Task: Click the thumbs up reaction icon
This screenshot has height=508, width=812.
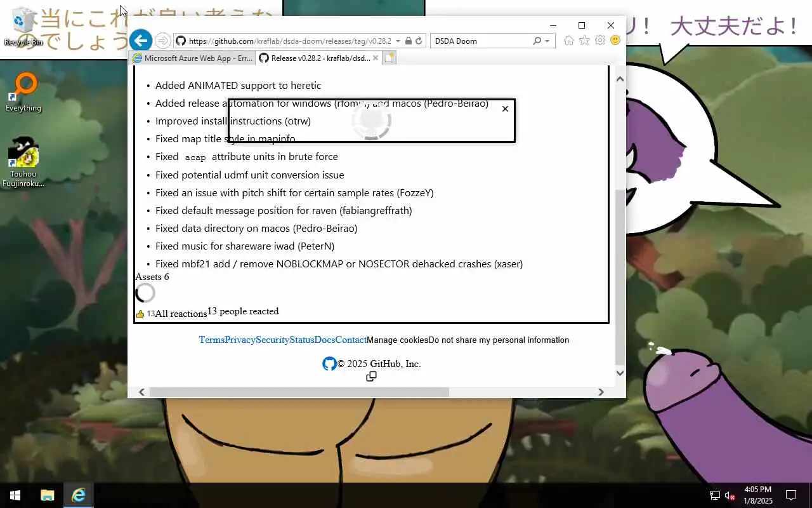Action: coord(140,314)
